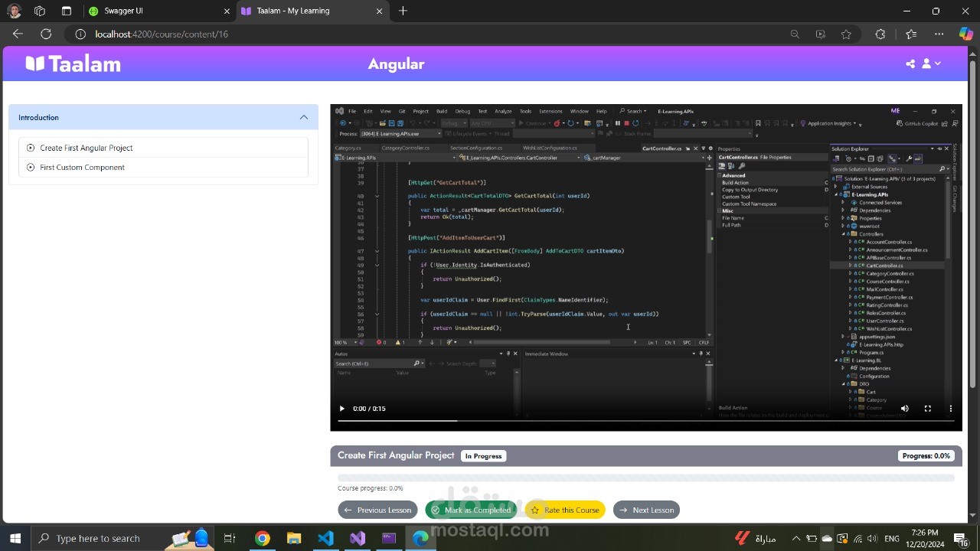Screen dimensions: 980x551
Task: Click the video seek bar
Action: click(645, 421)
